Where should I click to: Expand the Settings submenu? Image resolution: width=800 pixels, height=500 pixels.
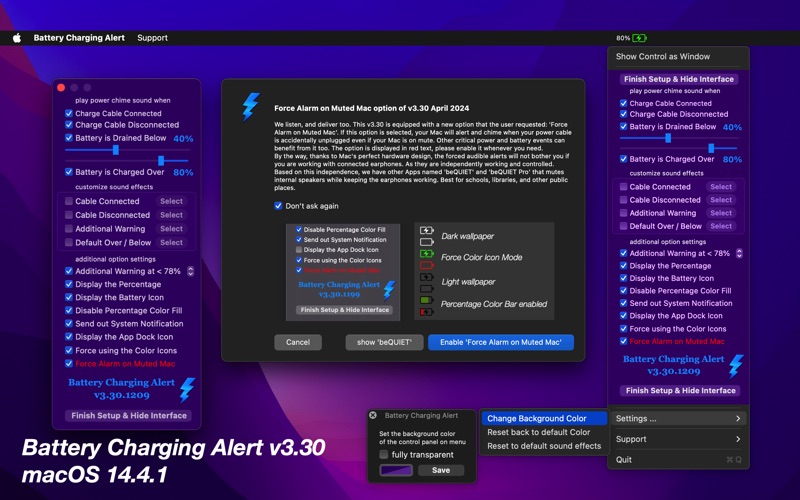678,418
